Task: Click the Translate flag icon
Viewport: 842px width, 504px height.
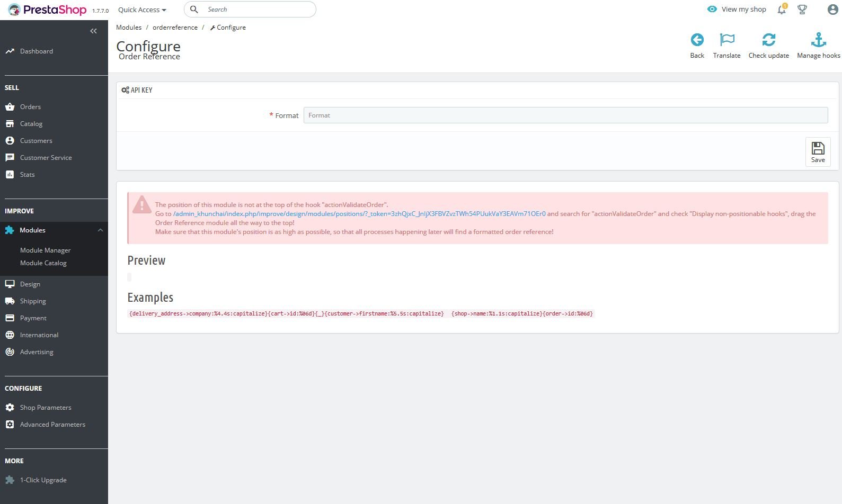Action: click(727, 40)
